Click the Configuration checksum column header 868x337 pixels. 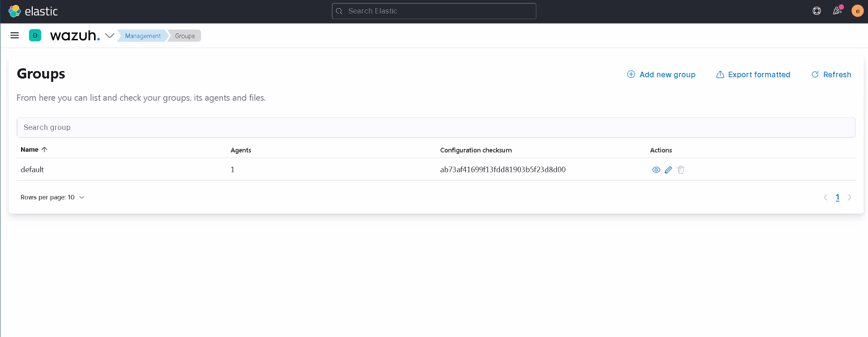click(x=476, y=150)
